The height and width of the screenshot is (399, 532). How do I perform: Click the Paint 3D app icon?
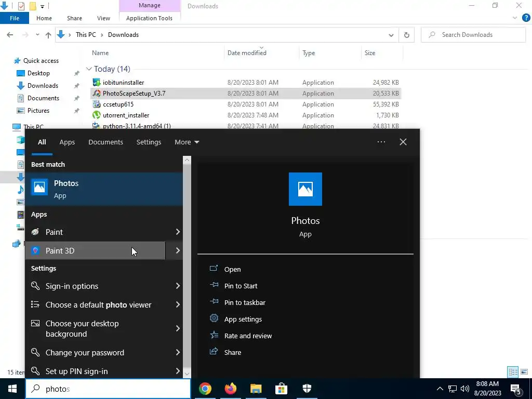[x=35, y=251]
